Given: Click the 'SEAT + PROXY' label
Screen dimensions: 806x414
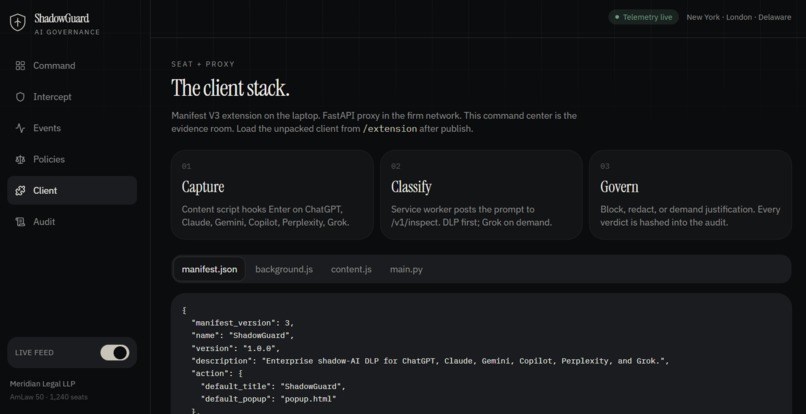Looking at the screenshot, I should (x=203, y=64).
